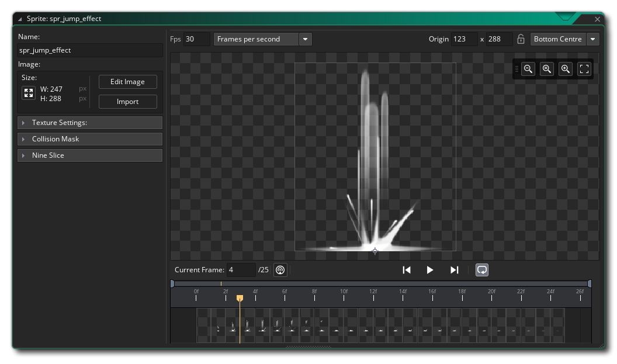Image resolution: width=617 pixels, height=364 pixels.
Task: Click the yellow timeline playhead marker
Action: pyautogui.click(x=240, y=299)
